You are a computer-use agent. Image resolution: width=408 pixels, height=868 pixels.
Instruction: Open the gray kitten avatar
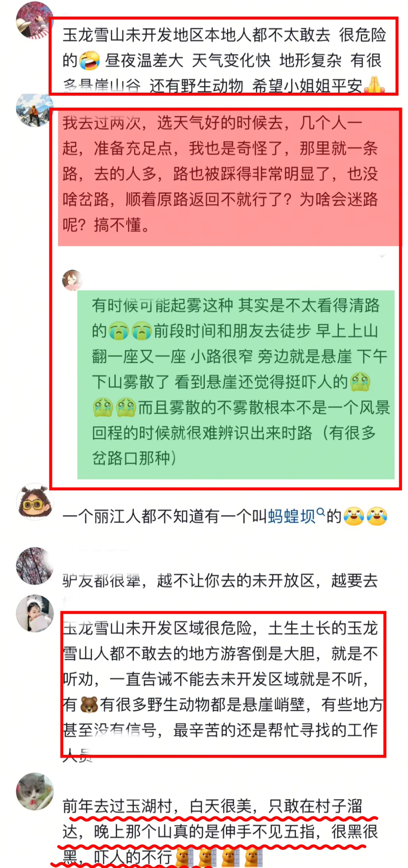[35, 791]
